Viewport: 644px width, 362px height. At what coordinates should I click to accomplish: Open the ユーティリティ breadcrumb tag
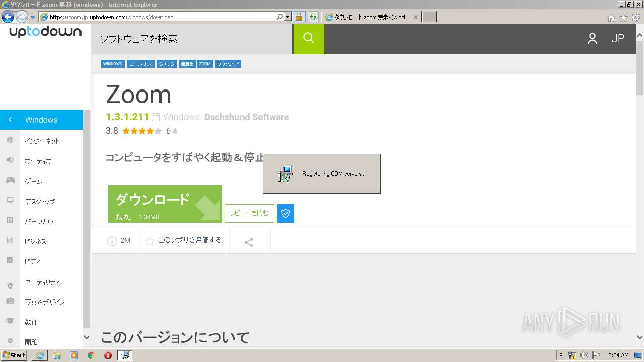point(141,64)
